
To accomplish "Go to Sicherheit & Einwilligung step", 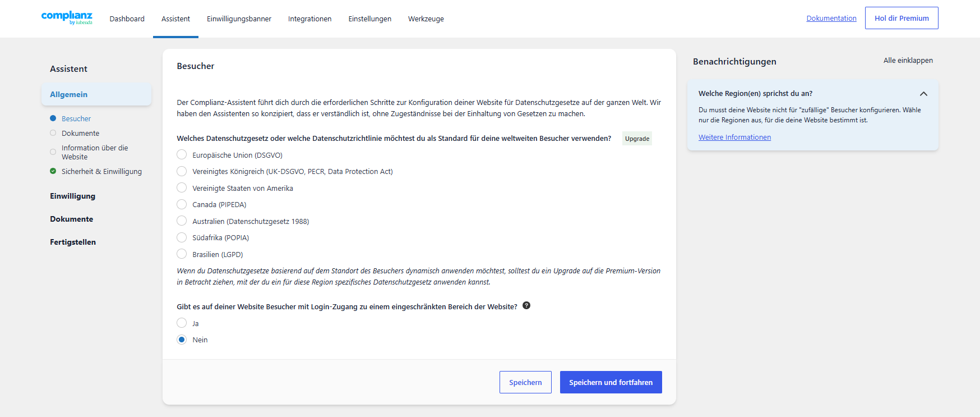I will click(101, 171).
